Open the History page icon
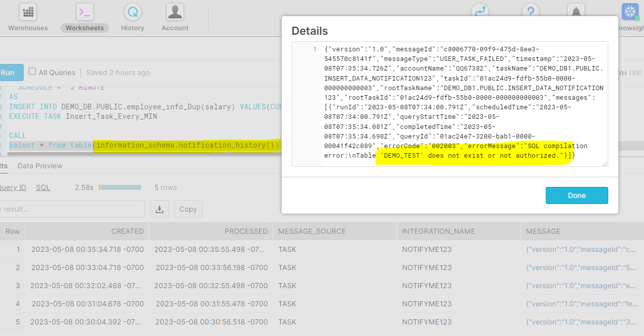 click(133, 12)
